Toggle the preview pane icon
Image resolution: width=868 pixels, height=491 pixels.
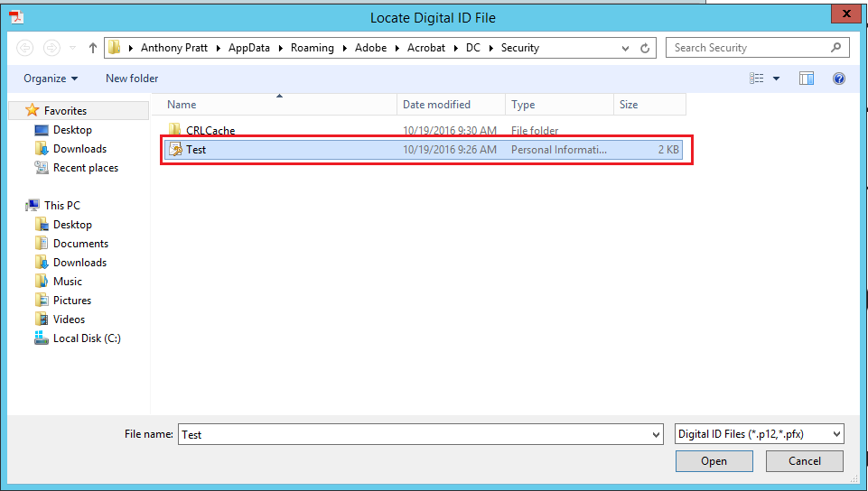point(807,79)
